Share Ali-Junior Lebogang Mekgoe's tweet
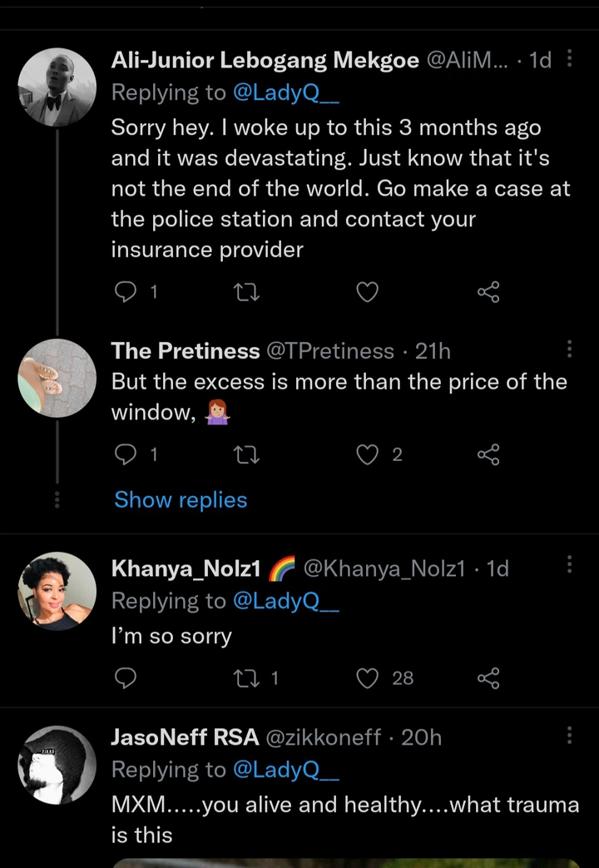This screenshot has height=868, width=599. point(488,291)
